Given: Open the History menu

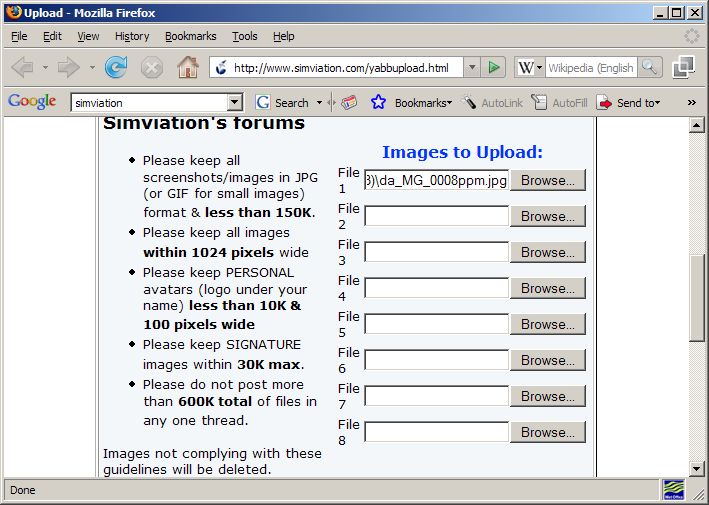Looking at the screenshot, I should point(132,36).
